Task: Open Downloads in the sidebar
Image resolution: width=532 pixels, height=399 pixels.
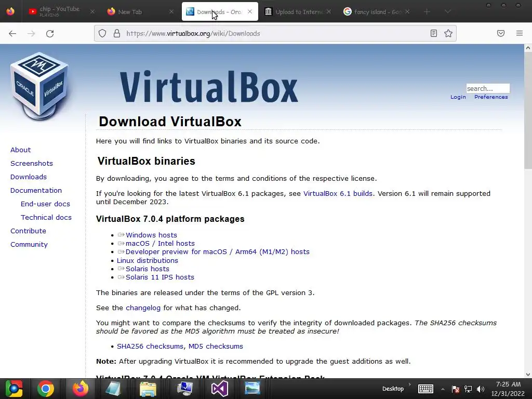Action: (29, 177)
